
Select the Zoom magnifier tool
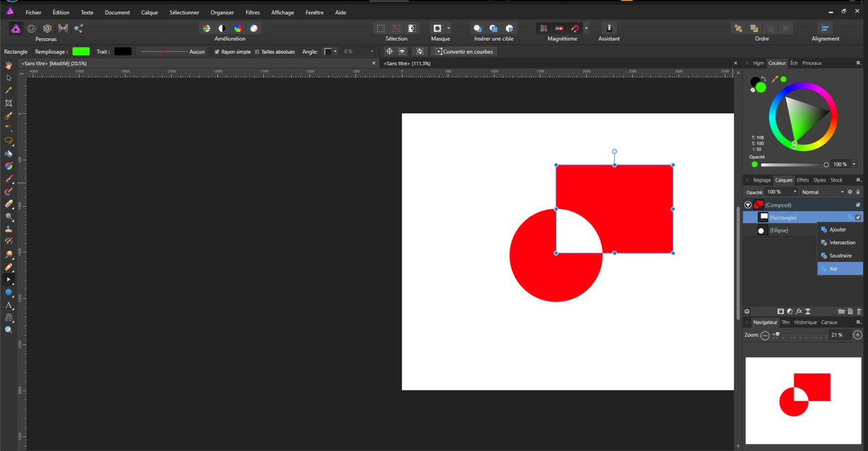(9, 330)
